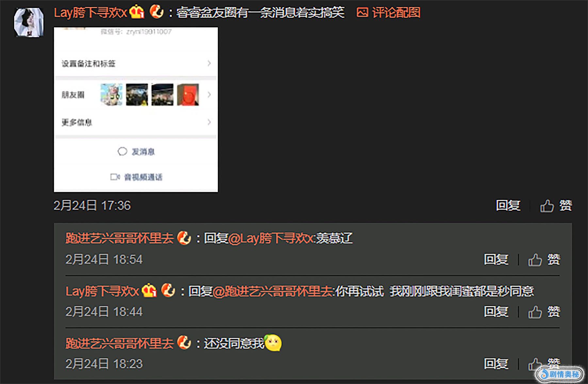Screen dimensions: 588x384
Task: Open the commenter's profile avatar
Action: (29, 22)
